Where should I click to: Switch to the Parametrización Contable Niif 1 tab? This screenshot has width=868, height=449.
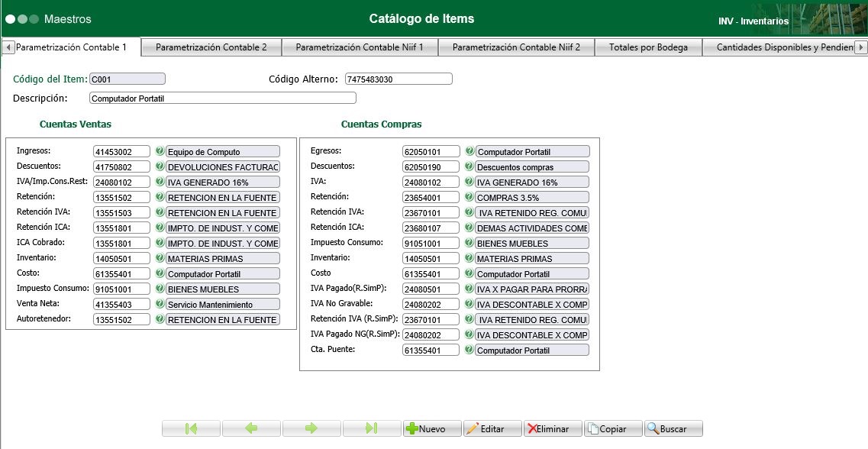coord(360,47)
